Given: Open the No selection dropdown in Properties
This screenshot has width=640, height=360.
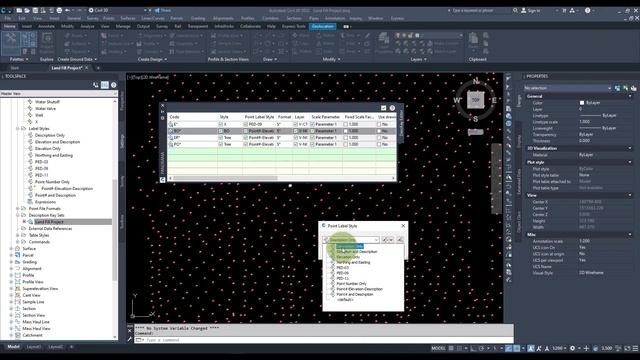Looking at the screenshot, I should click(609, 88).
